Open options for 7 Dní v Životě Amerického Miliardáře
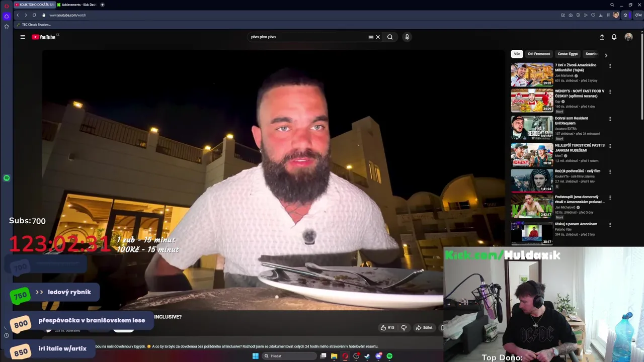 (610, 66)
